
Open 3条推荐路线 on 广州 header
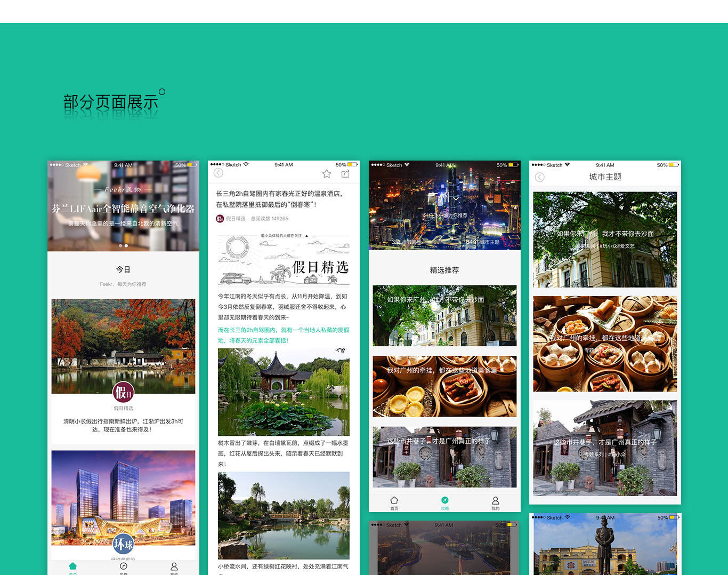(x=406, y=242)
